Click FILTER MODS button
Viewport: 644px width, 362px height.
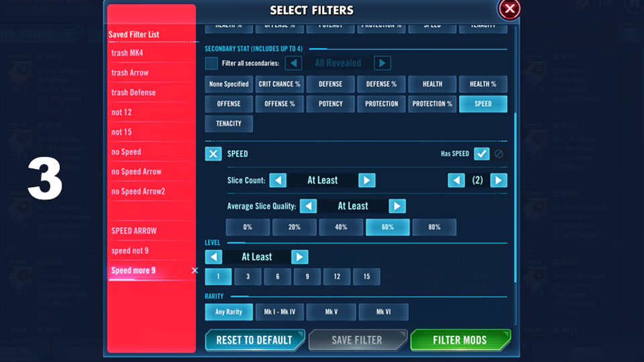click(460, 341)
